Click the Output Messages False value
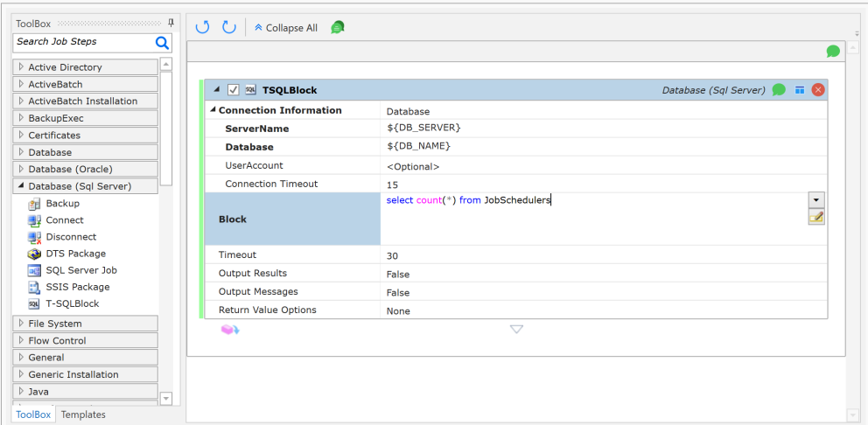 [x=398, y=293]
